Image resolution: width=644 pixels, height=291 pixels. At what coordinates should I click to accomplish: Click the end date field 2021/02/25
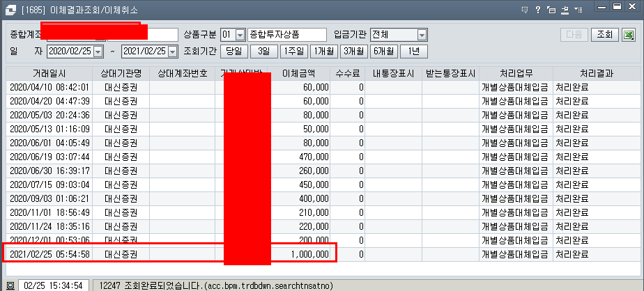(x=145, y=52)
